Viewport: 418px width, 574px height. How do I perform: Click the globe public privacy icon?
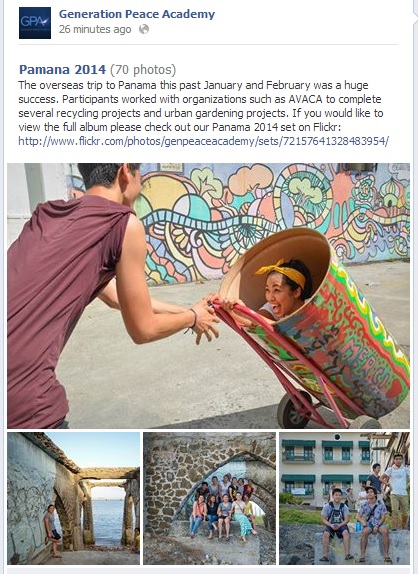pos(144,29)
